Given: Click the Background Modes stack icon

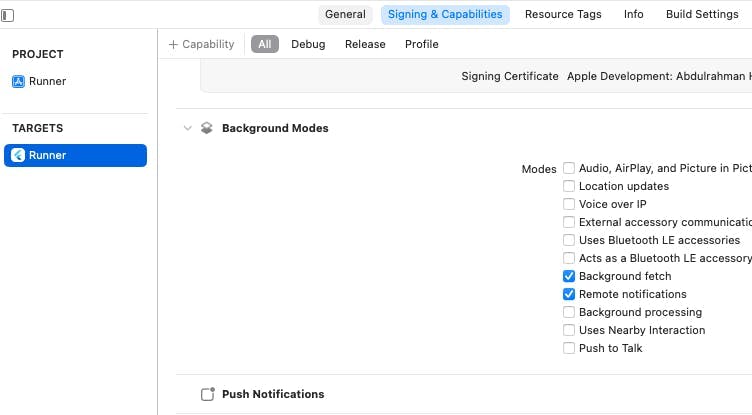Looking at the screenshot, I should pos(207,128).
